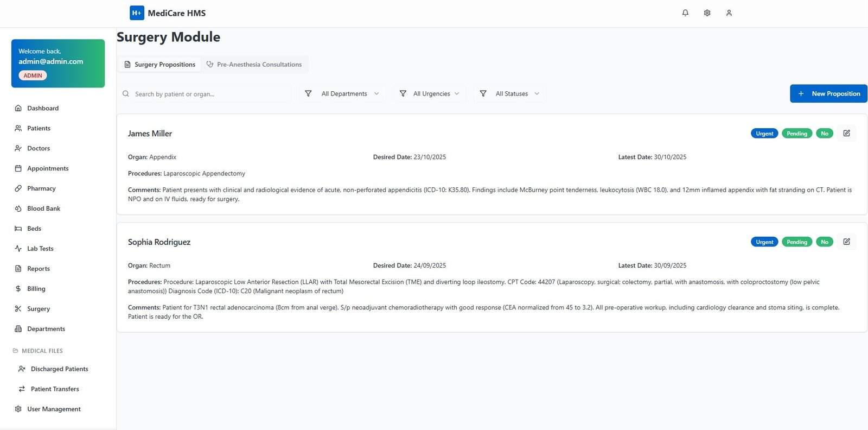Edit James Miller's surgery proposition

click(846, 133)
